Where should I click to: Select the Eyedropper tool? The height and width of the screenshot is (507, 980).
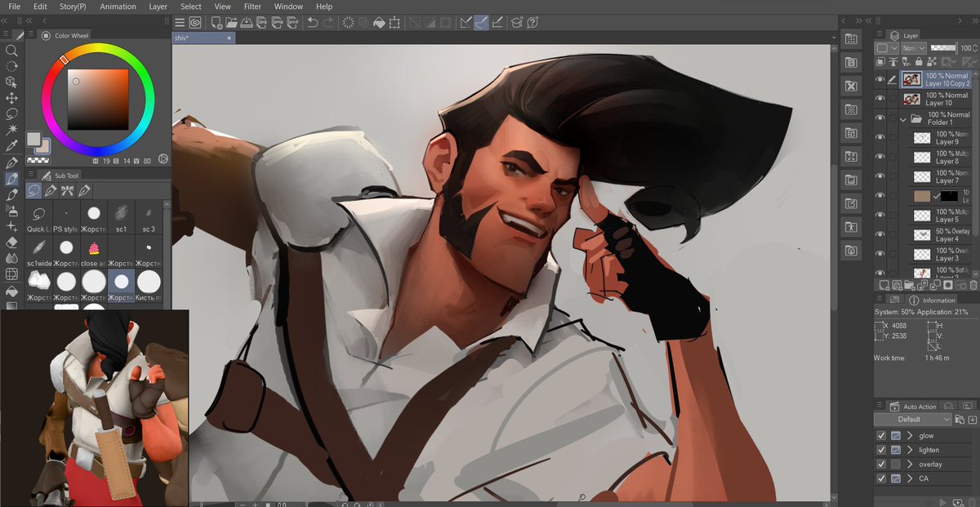point(11,146)
